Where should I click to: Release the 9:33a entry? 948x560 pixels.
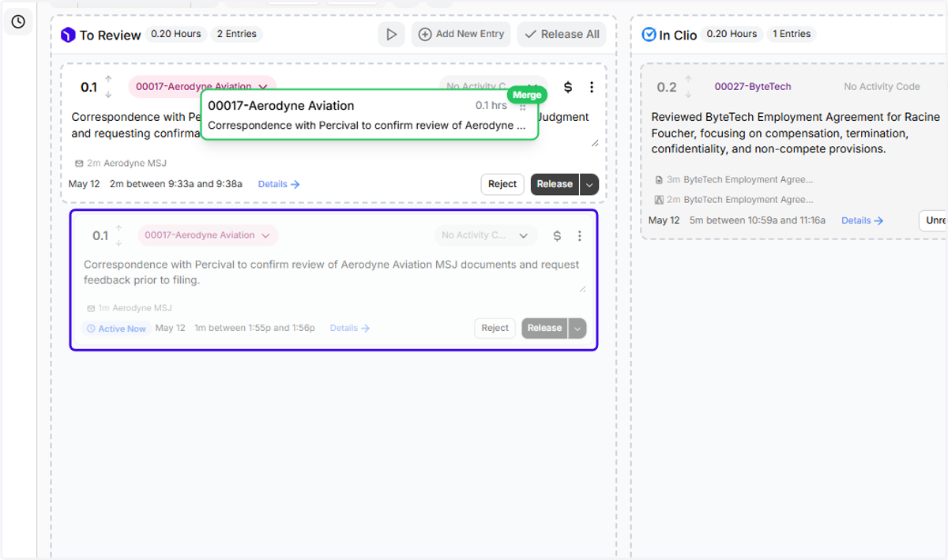point(555,184)
